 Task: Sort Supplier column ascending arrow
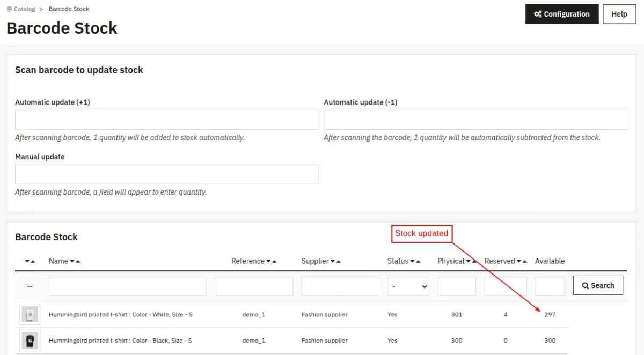[339, 262]
